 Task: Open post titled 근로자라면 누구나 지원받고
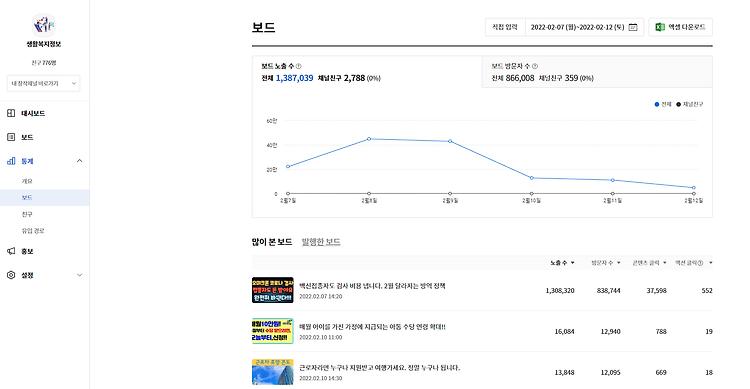pos(380,368)
